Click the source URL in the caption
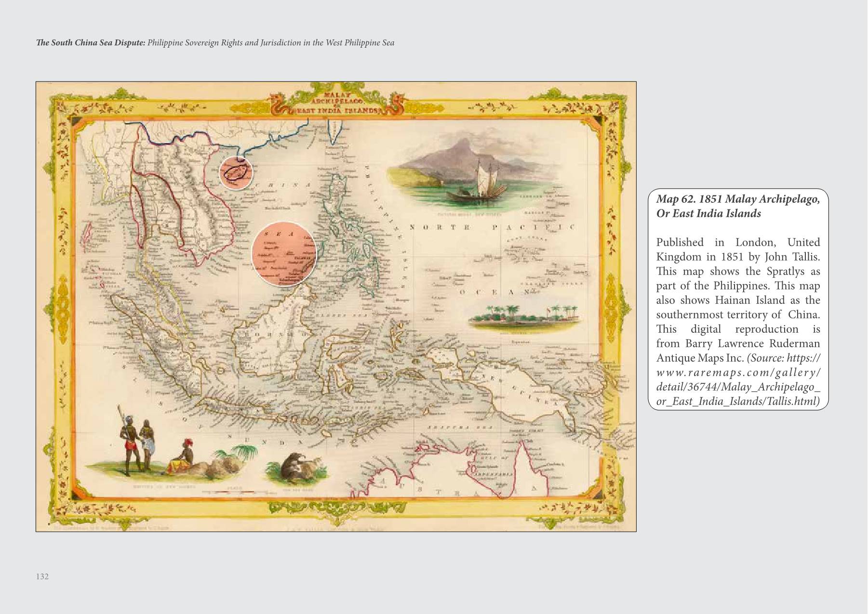The image size is (868, 614). click(x=738, y=379)
